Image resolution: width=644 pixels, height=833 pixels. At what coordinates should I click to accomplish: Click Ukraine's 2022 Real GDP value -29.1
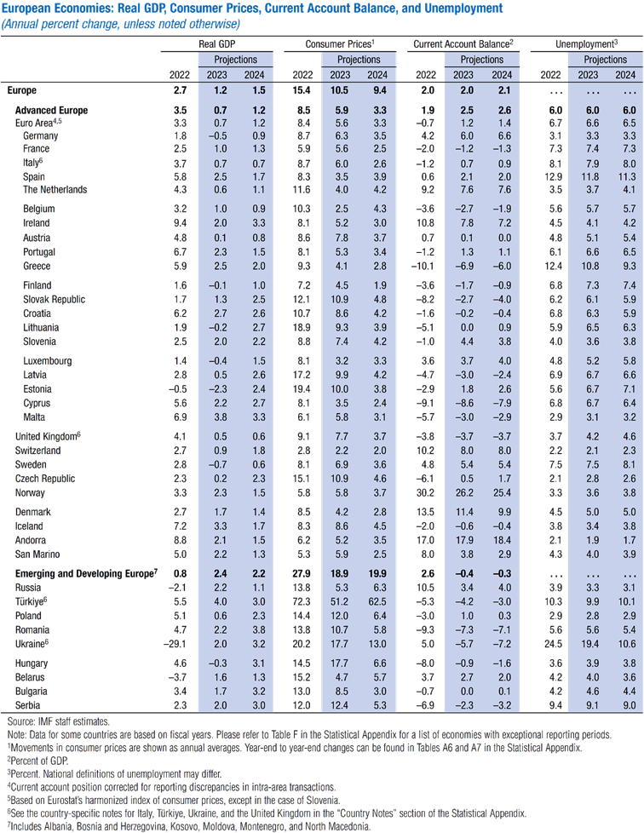tap(175, 644)
